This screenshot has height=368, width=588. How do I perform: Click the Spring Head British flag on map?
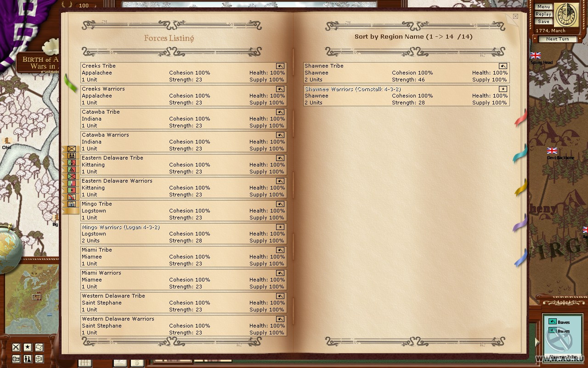coord(536,56)
